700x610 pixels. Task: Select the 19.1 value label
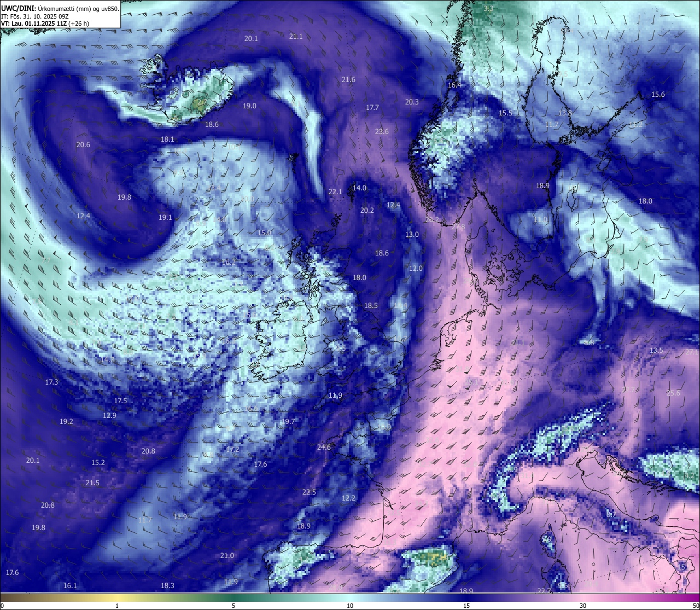click(165, 218)
